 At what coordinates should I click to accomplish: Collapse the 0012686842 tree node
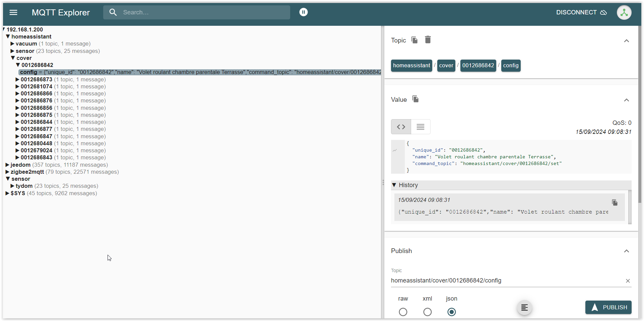coord(18,65)
